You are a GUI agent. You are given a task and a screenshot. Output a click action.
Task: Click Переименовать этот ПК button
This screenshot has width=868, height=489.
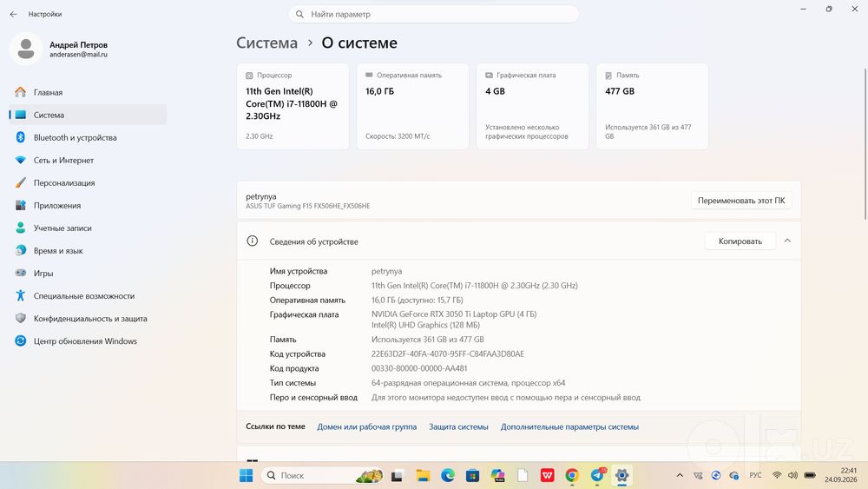(x=741, y=201)
